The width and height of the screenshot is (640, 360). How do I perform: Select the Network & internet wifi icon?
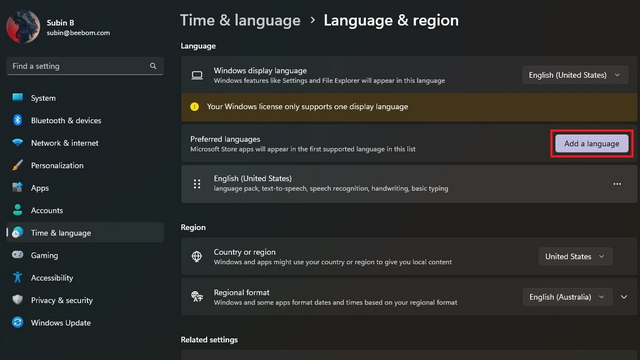17,142
